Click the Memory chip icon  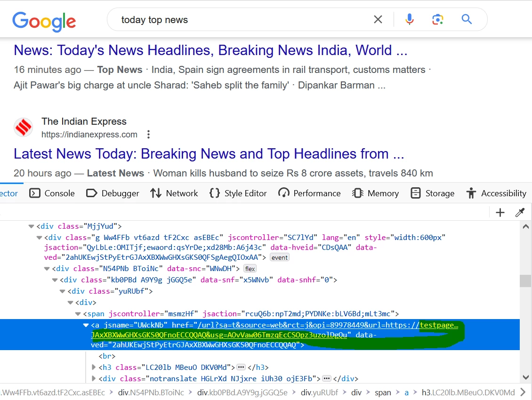(x=358, y=193)
